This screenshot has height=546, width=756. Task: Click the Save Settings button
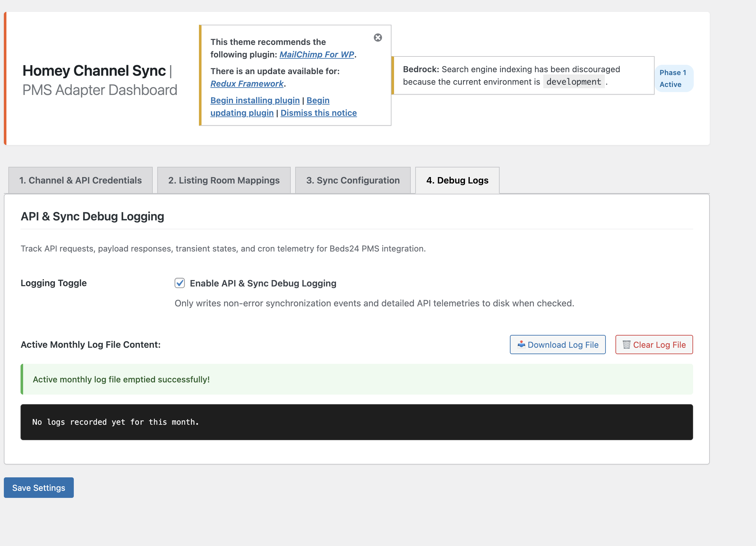[x=39, y=488]
